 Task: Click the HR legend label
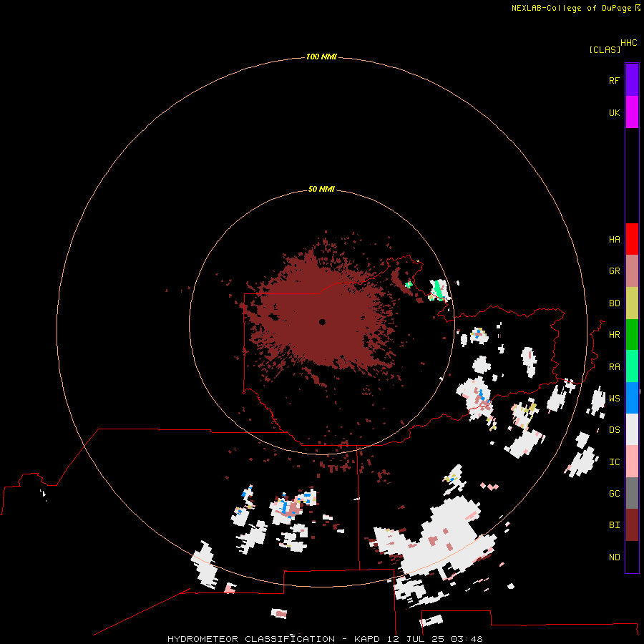point(614,335)
